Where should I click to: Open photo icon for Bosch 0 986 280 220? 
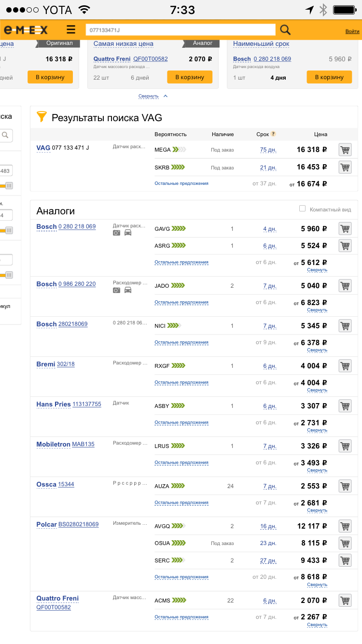(x=116, y=290)
